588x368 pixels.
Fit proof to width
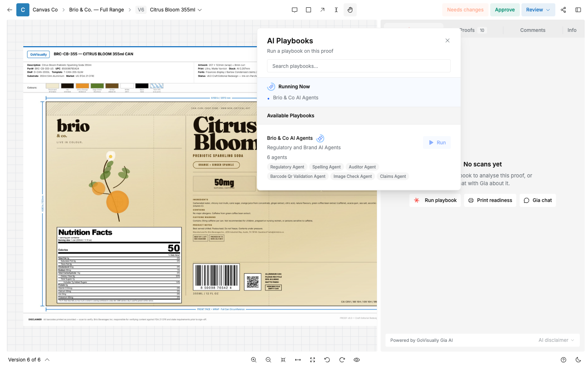pos(298,360)
